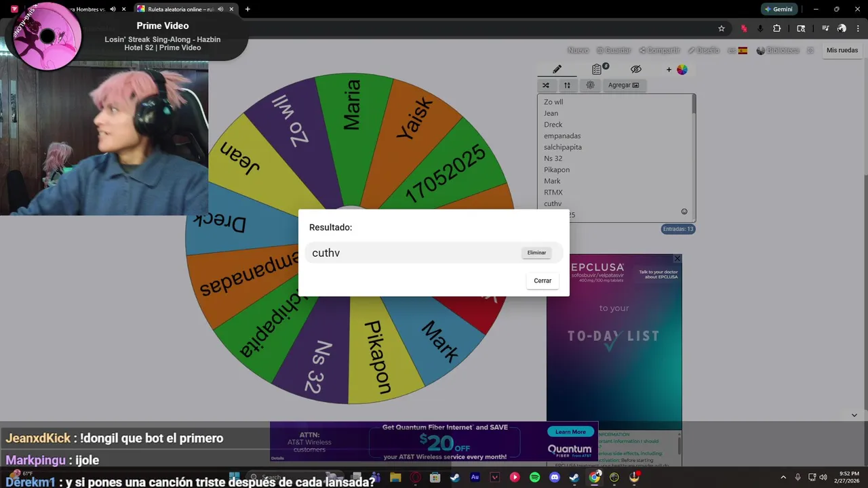Image resolution: width=868 pixels, height=488 pixels.
Task: Open Spotify from the taskbar
Action: pos(534,478)
